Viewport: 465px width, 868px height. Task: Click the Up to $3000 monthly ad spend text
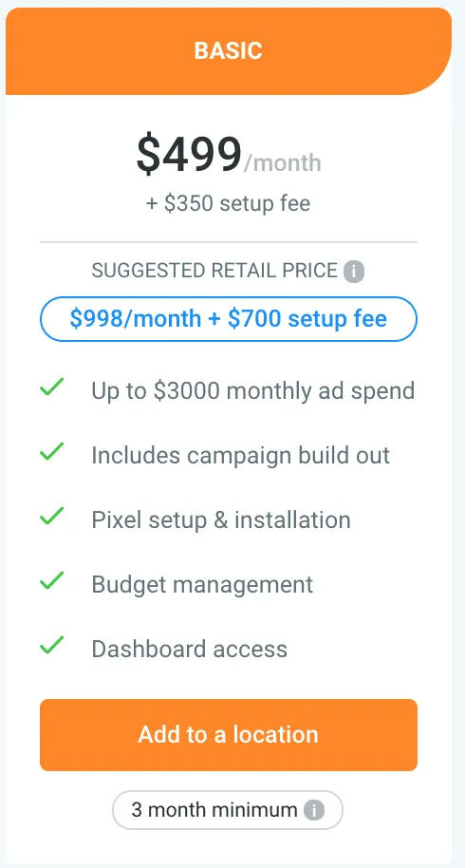(x=253, y=391)
